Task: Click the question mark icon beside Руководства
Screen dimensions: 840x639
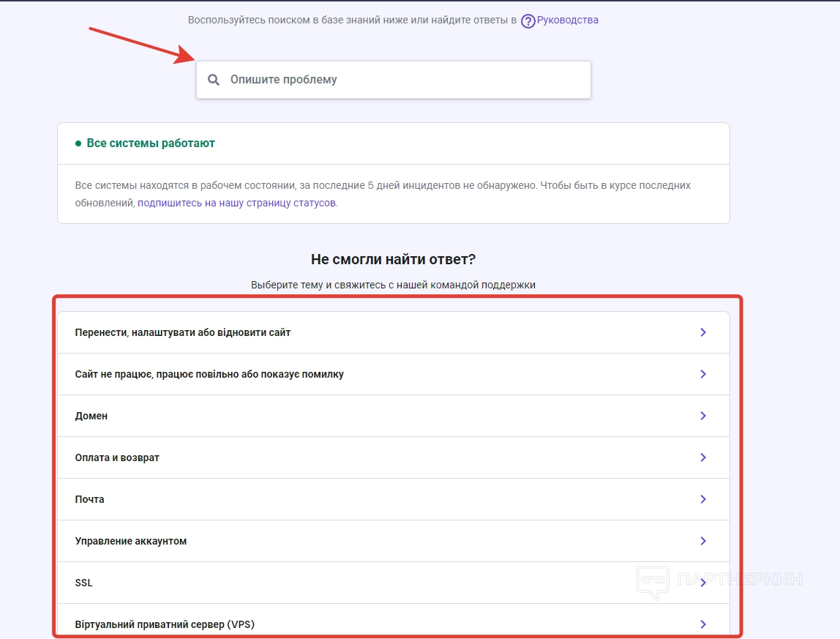Action: click(x=528, y=21)
